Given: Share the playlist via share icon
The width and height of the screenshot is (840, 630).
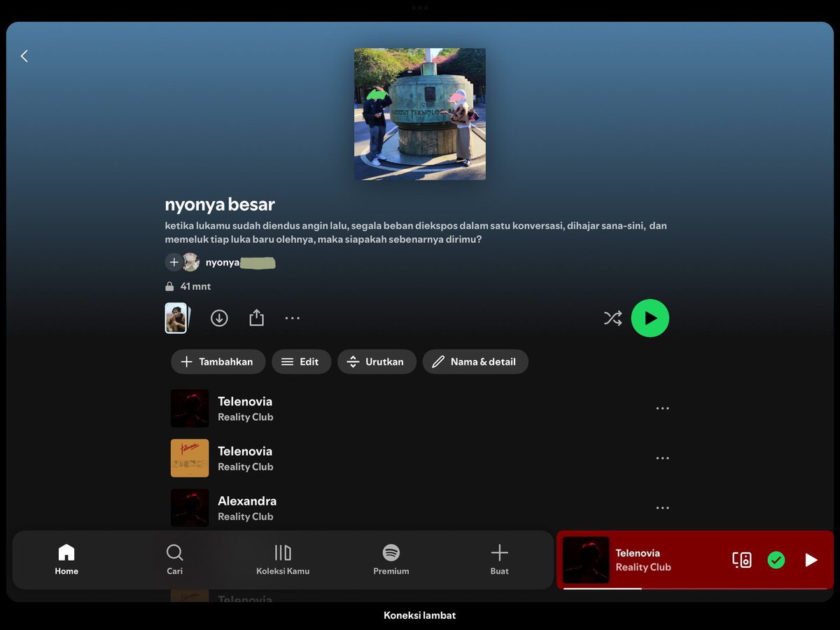Looking at the screenshot, I should coord(257,318).
